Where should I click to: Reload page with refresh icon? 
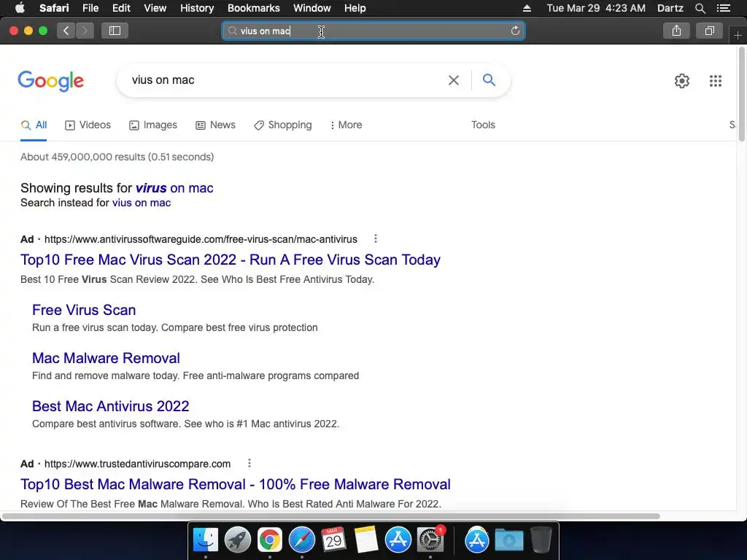point(515,31)
